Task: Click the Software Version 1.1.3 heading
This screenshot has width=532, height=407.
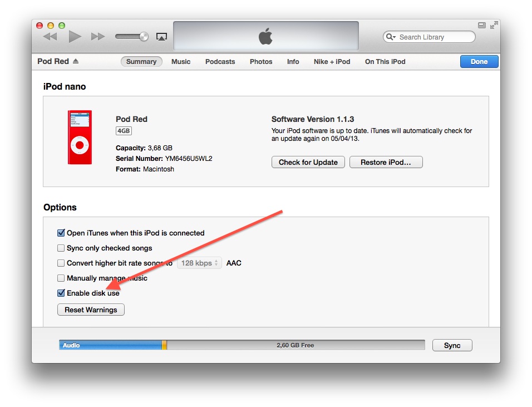Action: 313,119
